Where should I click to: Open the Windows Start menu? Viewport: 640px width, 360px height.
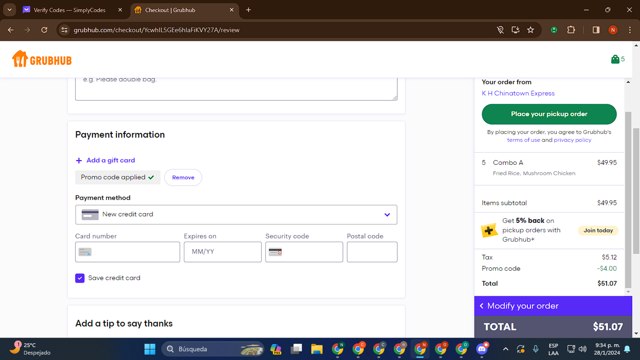click(x=150, y=349)
